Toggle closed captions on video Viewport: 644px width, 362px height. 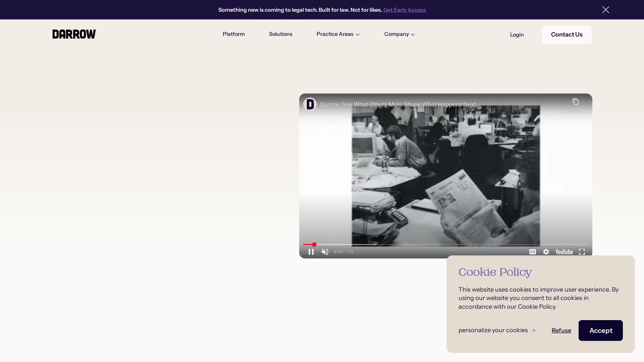tap(532, 252)
